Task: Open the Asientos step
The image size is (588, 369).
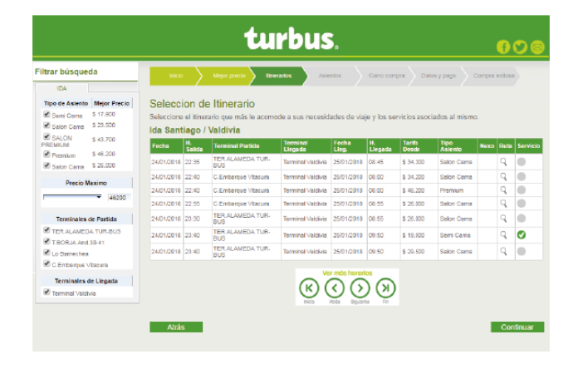Action: (330, 76)
